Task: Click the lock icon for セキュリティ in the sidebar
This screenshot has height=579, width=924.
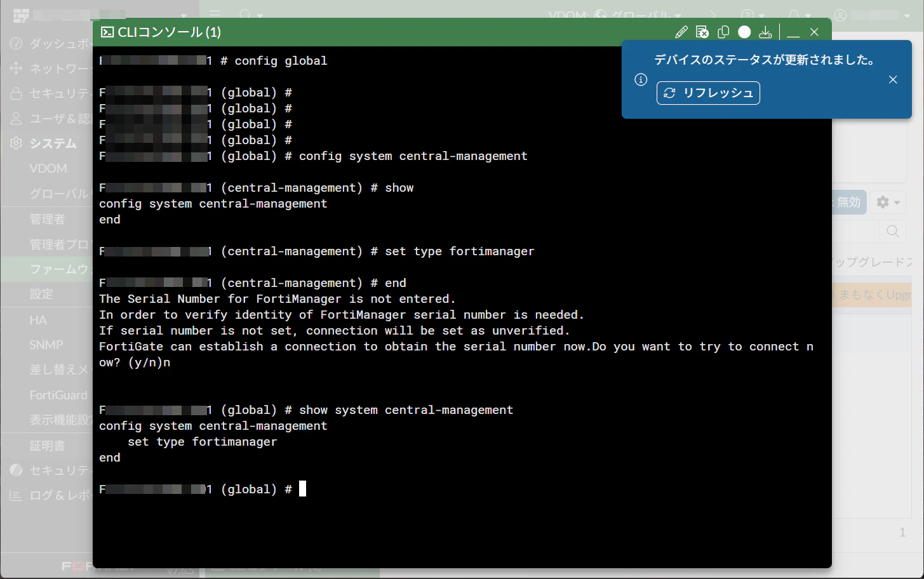Action: coord(16,93)
